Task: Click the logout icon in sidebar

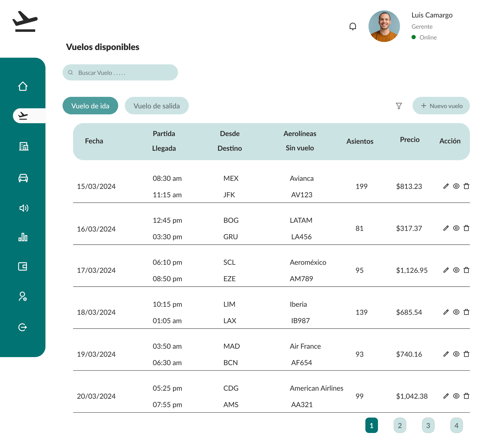Action: pos(23,327)
